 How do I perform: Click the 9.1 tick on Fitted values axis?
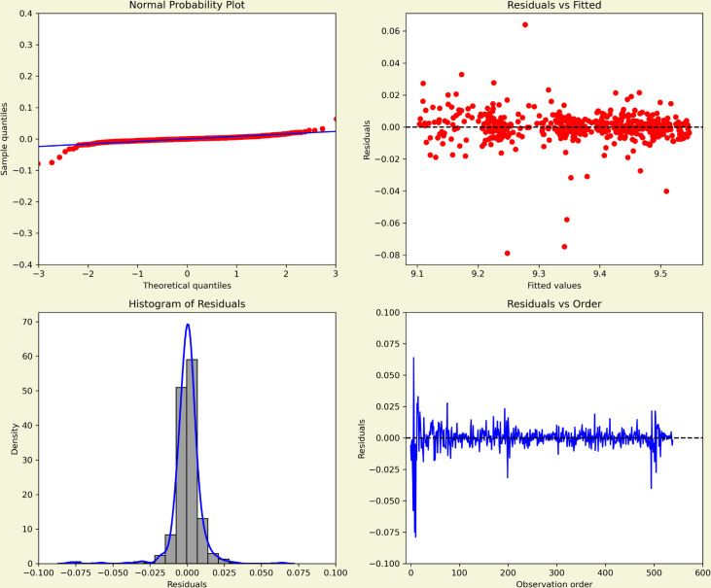click(417, 274)
